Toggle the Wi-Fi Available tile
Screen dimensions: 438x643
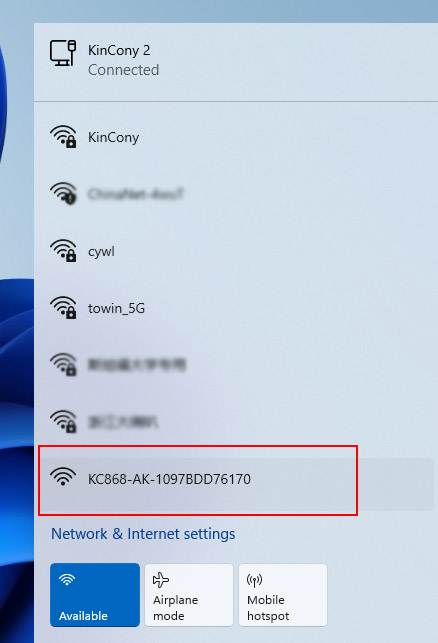[95, 595]
